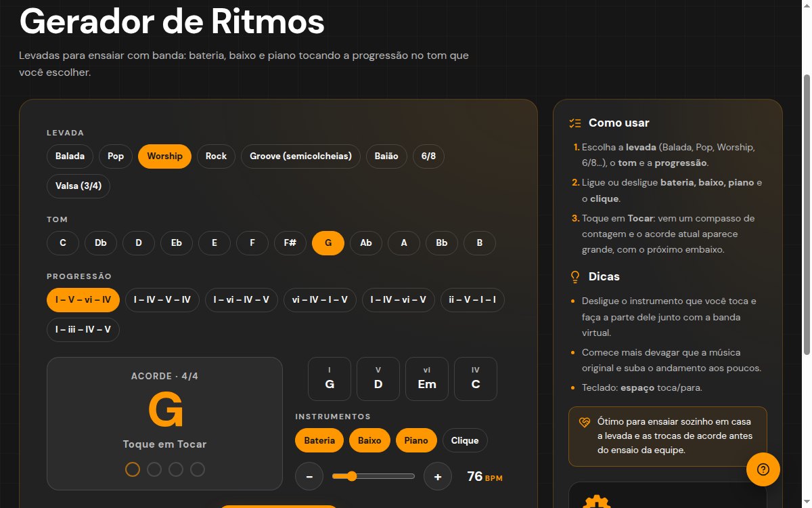The width and height of the screenshot is (812, 508).
Task: Click the 'Toque em Tocar' hint text
Action: pyautogui.click(x=164, y=444)
